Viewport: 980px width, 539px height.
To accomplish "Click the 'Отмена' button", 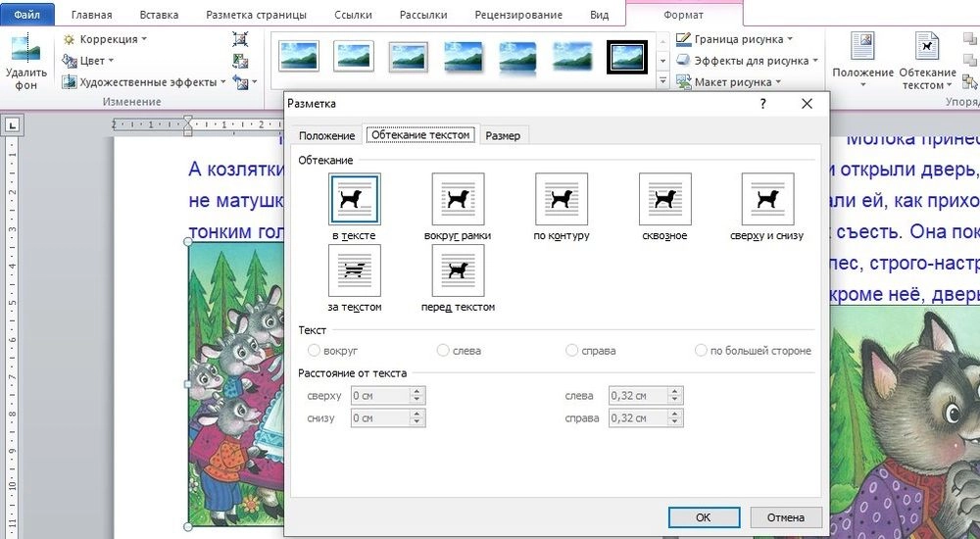I will tap(785, 517).
